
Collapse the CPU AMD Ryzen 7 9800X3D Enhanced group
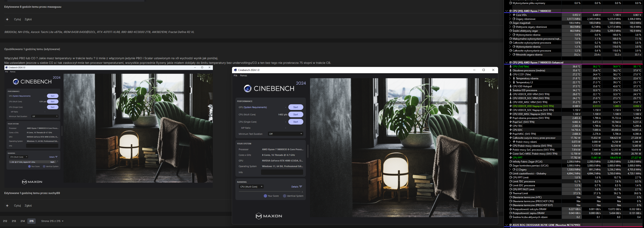[x=506, y=63]
